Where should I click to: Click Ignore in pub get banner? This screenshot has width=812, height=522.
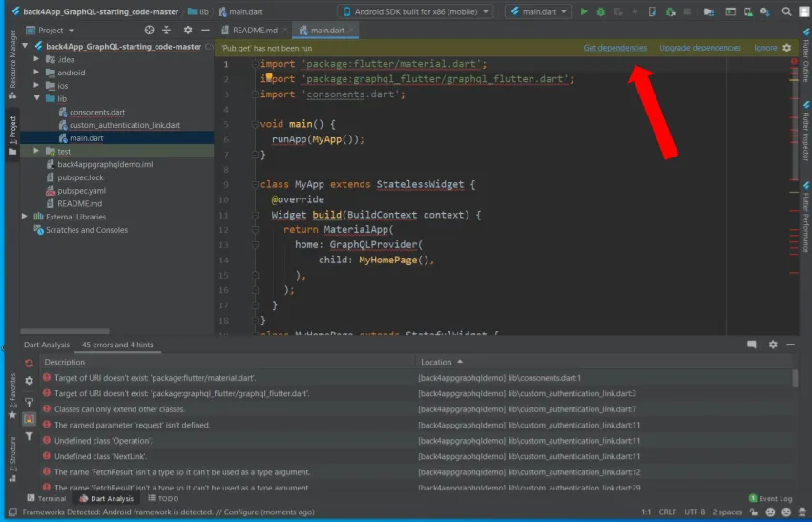[x=765, y=48]
